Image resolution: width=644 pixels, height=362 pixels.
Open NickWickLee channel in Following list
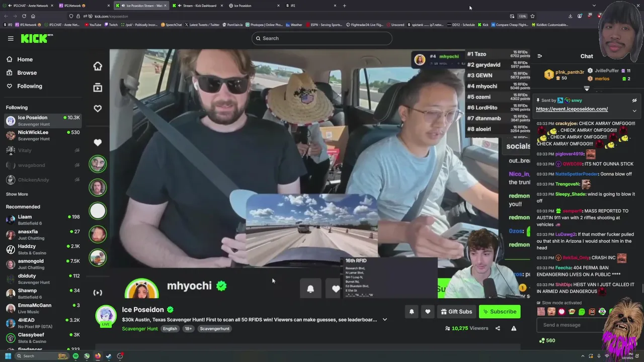click(x=43, y=135)
